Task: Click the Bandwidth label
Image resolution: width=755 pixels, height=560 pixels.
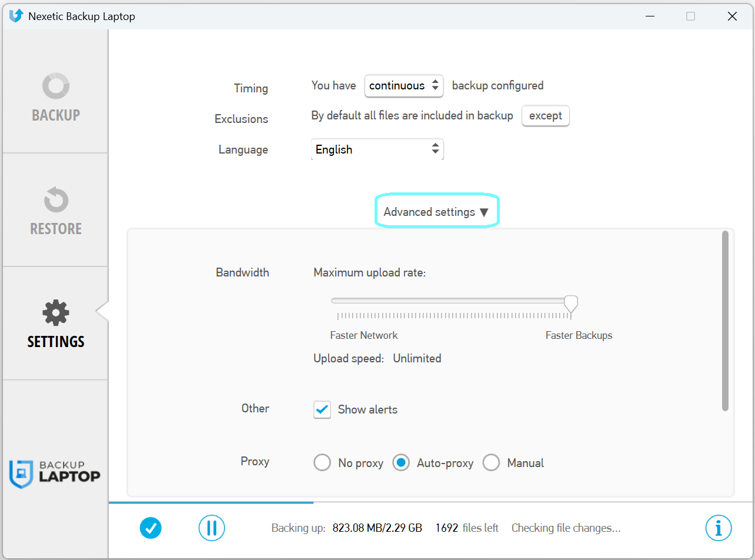Action: (242, 272)
